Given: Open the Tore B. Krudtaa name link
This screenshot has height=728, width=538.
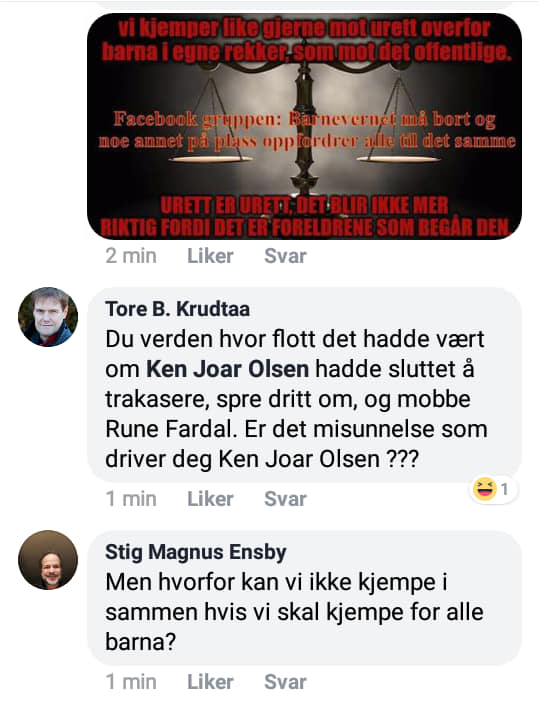Looking at the screenshot, I should click(x=177, y=309).
